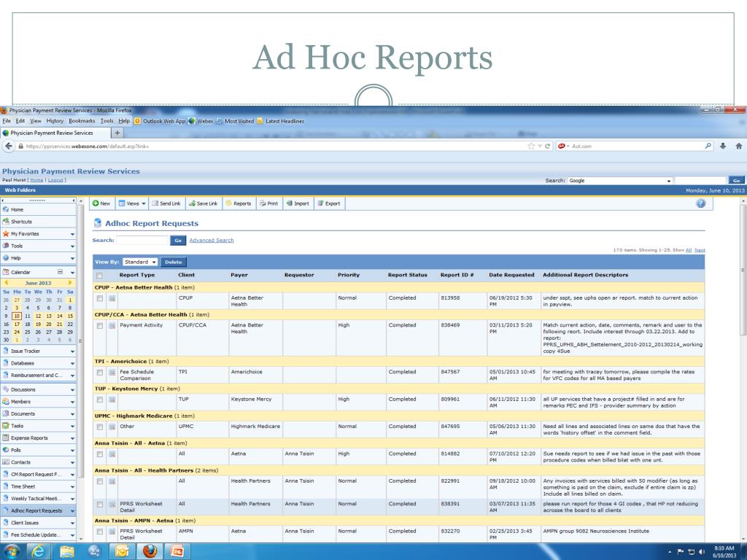Open Firefox from the Windows taskbar

pyautogui.click(x=150, y=551)
